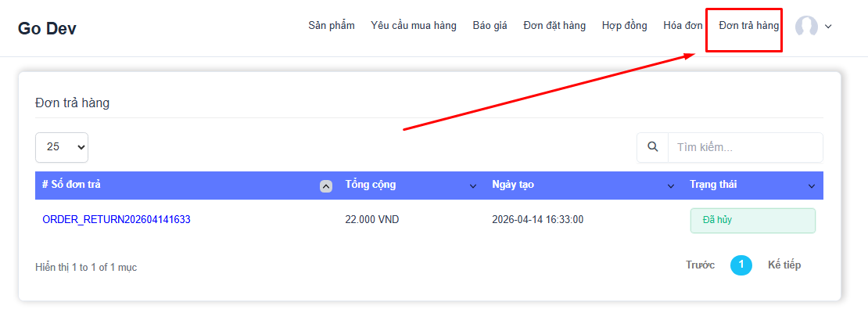Viewport: 868px width, 335px height.
Task: Click the Đã hủy status badge
Action: (x=751, y=221)
